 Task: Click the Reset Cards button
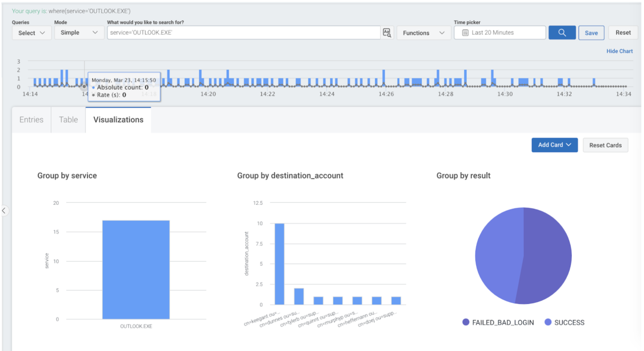605,145
